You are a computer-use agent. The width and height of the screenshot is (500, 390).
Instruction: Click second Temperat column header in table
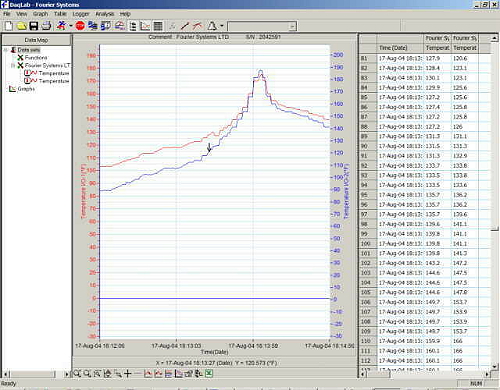click(x=465, y=48)
